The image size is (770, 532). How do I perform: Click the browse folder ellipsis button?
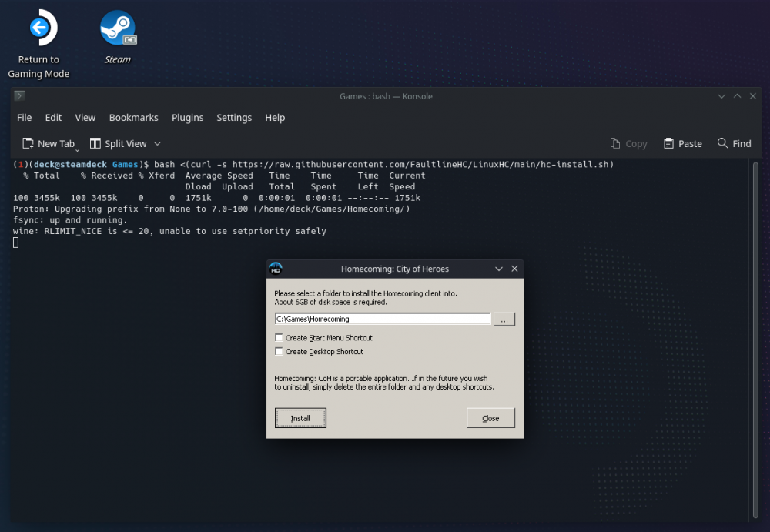504,320
